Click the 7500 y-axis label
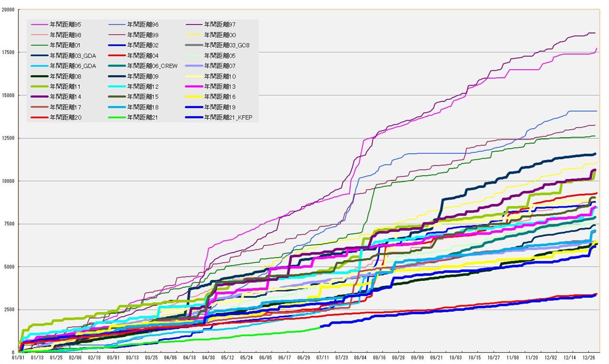Screen dimensions: 609x364 9,224
